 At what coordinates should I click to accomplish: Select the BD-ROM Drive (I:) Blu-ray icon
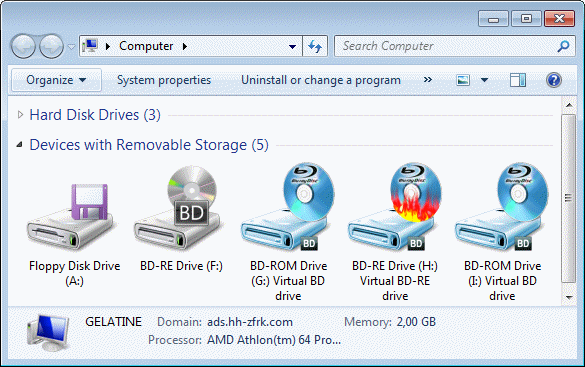pyautogui.click(x=502, y=206)
